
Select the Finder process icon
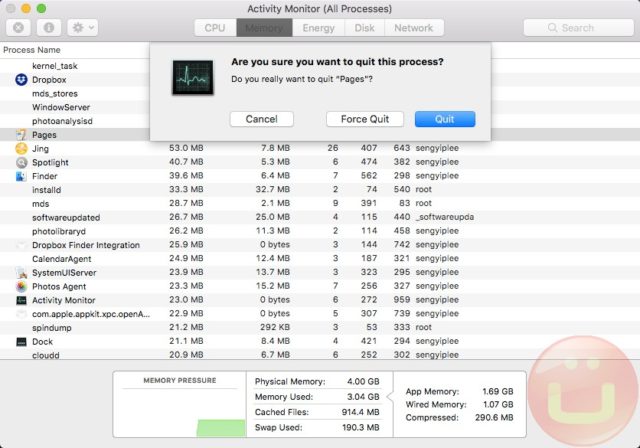[x=21, y=176]
